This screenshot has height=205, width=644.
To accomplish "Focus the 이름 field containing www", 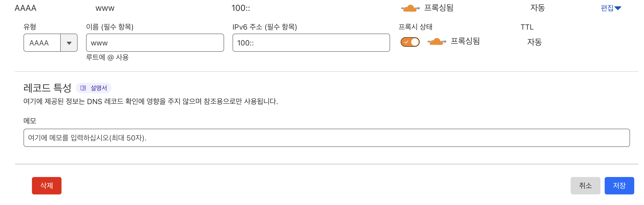I will coord(155,43).
